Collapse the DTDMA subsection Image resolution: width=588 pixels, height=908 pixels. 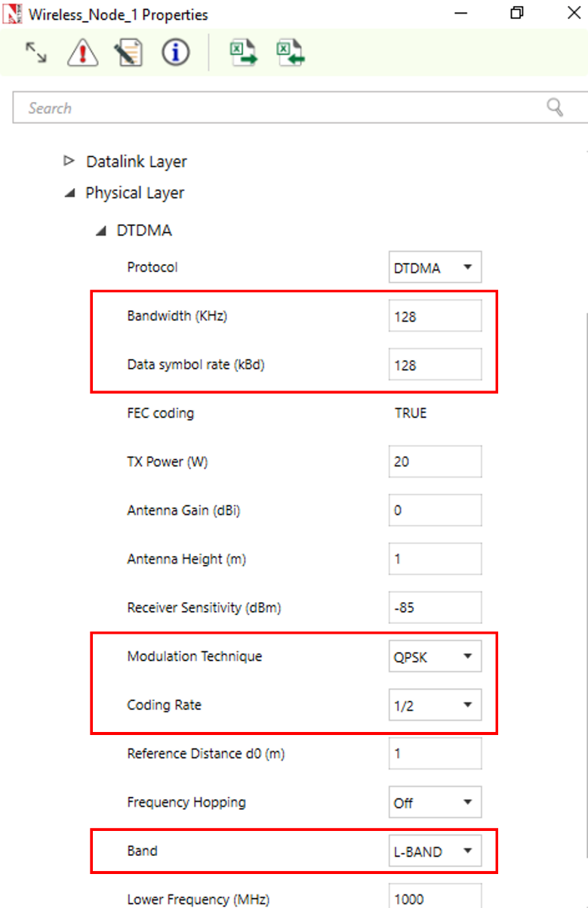pos(100,231)
